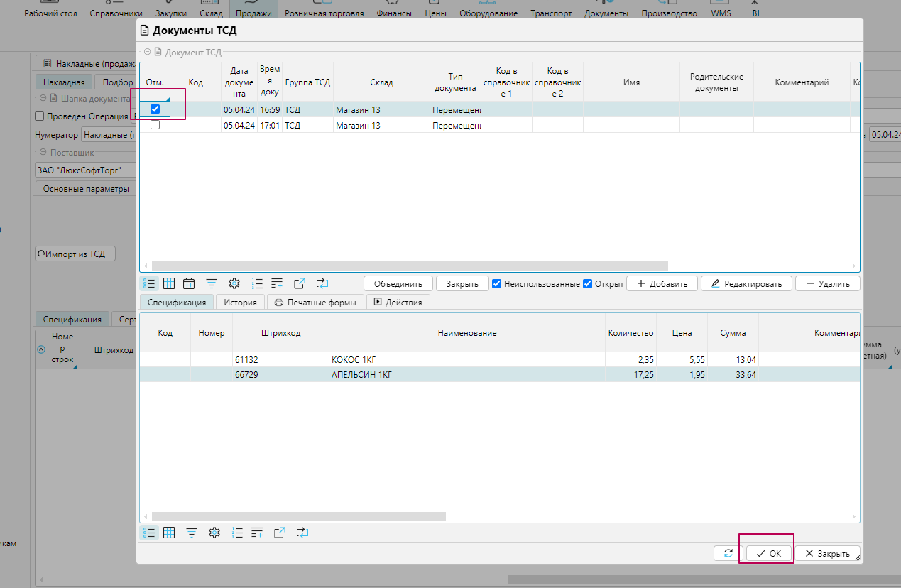The height and width of the screenshot is (588, 901).
Task: Collapse the Документ ТСД section
Action: (x=147, y=52)
